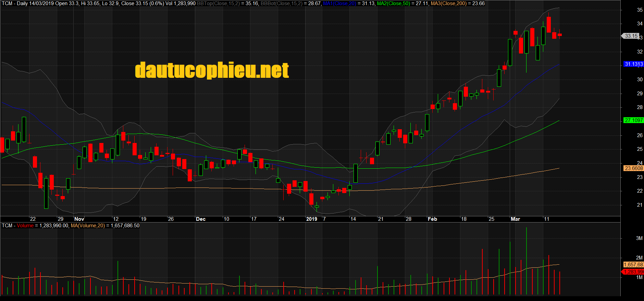Click the 3M volume axis label
The image size is (644, 301).
(639, 238)
